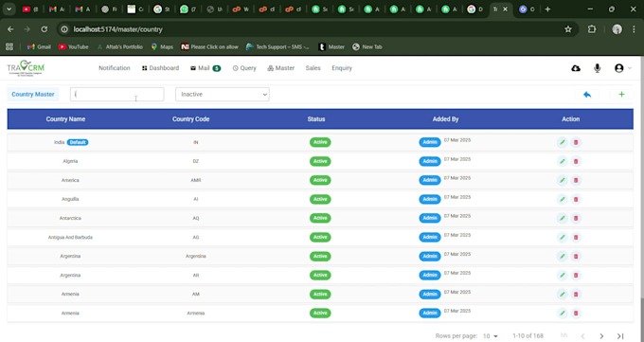The height and width of the screenshot is (342, 644).
Task: Click Country Code column header
Action: tap(191, 119)
